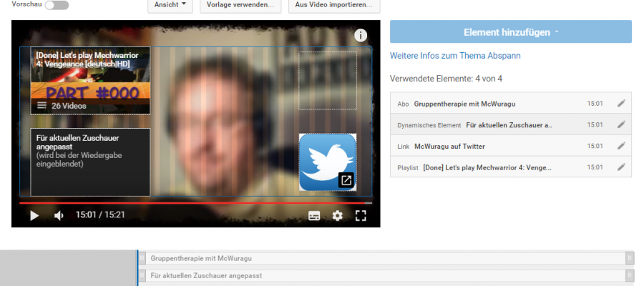Grab left handle of Gruppentherapie timeline bar
The height and width of the screenshot is (286, 644).
pyautogui.click(x=142, y=258)
